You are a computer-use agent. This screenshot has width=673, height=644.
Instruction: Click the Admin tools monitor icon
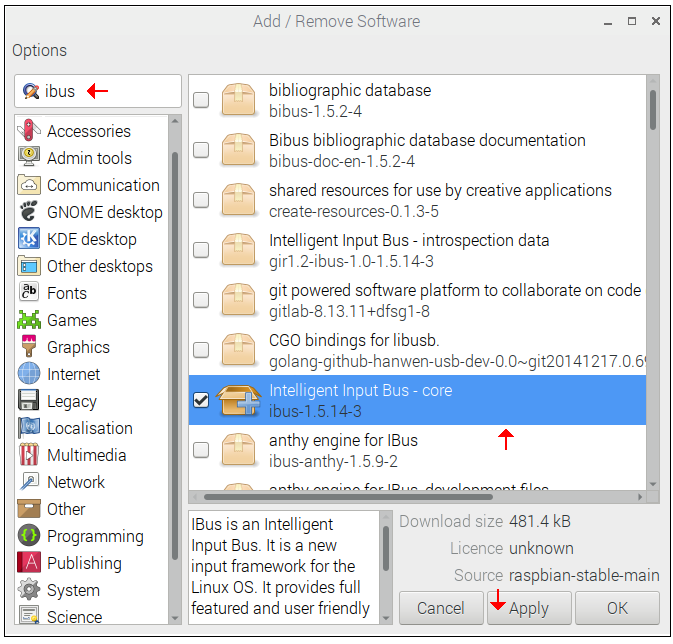[29, 158]
